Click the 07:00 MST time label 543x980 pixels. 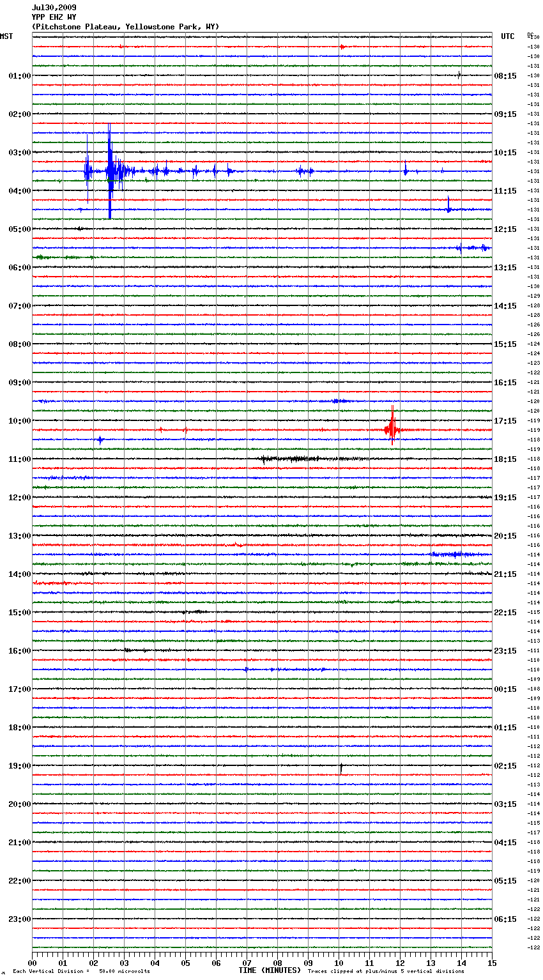tap(20, 306)
